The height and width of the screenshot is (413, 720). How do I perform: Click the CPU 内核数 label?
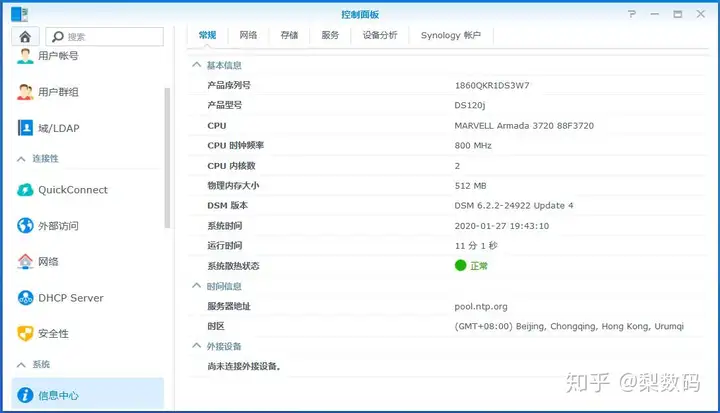pos(231,165)
